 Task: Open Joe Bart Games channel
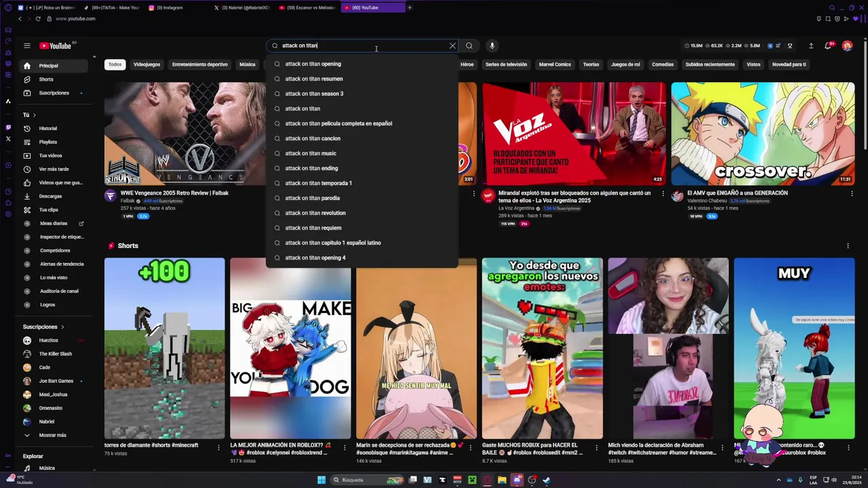pyautogui.click(x=54, y=381)
